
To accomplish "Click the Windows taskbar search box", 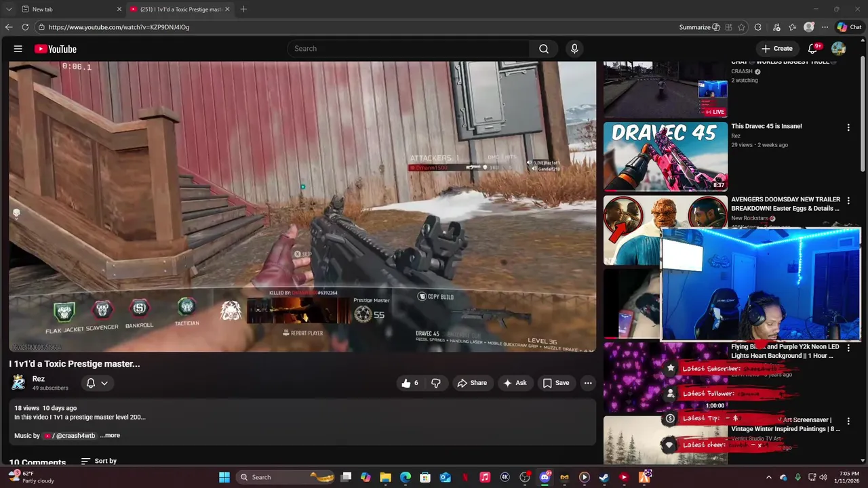I will [x=285, y=477].
